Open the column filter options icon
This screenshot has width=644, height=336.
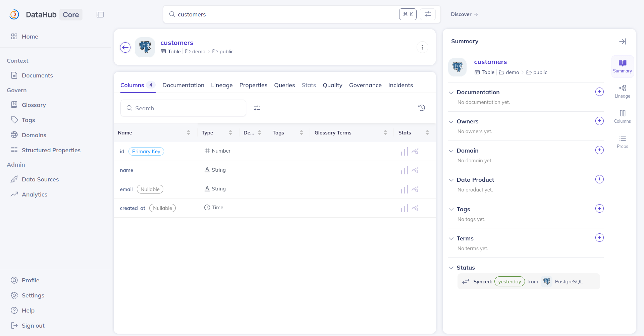(x=257, y=108)
